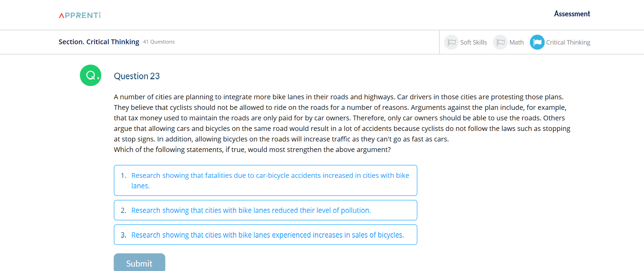This screenshot has width=644, height=271.
Task: Select answer about fatalities in car-bicycle accidents
Action: (265, 180)
